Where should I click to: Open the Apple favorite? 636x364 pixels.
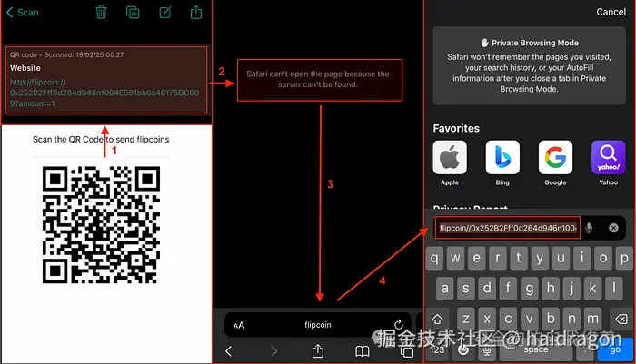click(x=450, y=163)
